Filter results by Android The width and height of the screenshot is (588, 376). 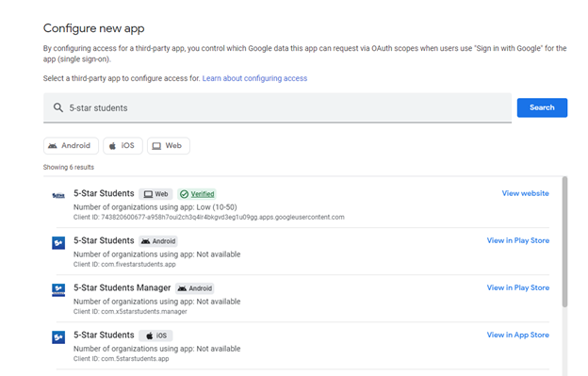click(x=71, y=145)
